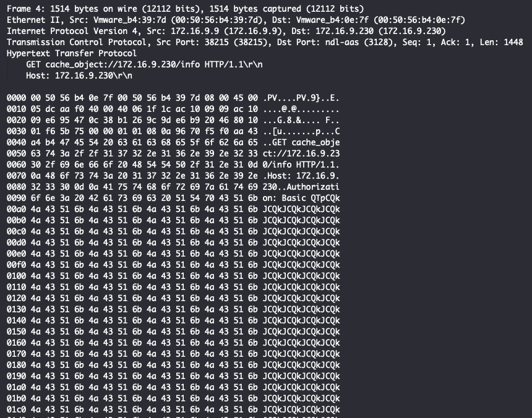The image size is (532, 418).
Task: Click the '0/info HTTP/1.1.' ASCII text
Action: [301, 164]
